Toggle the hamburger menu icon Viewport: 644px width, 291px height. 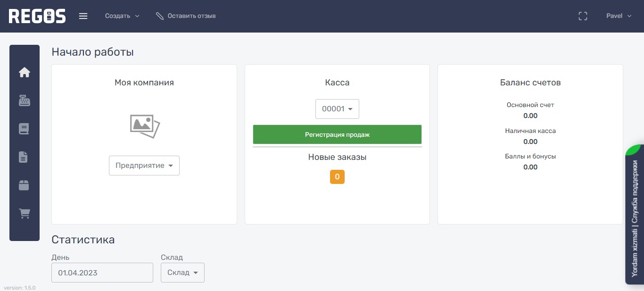(83, 16)
